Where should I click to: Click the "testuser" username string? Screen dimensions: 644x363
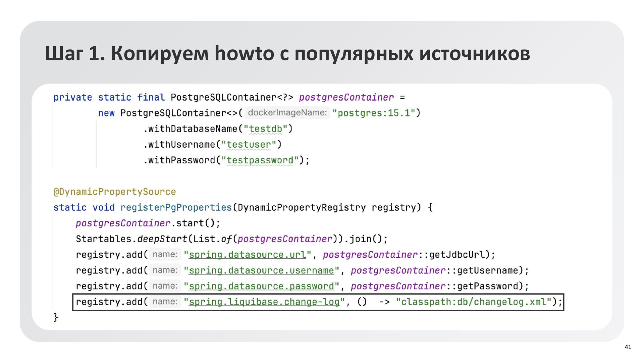(x=249, y=145)
